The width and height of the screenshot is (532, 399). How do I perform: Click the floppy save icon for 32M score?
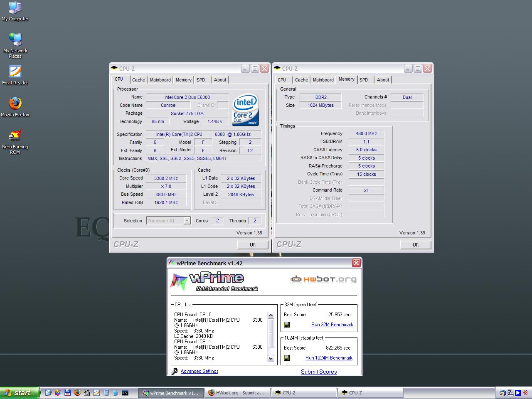click(287, 325)
